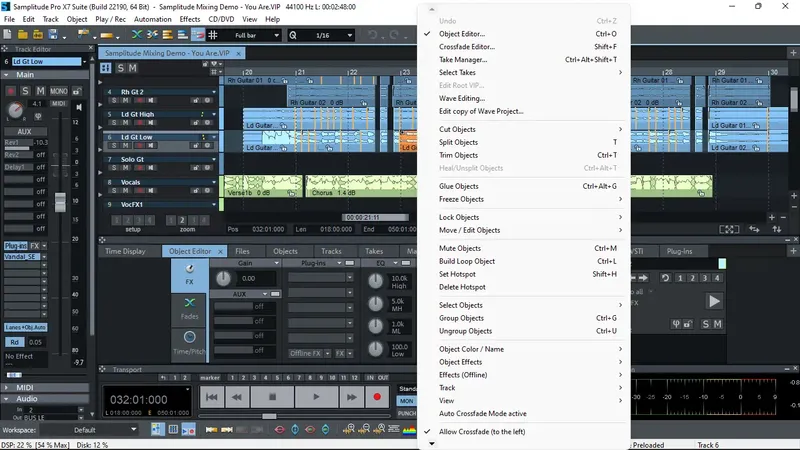Toggle Solo in Track Editor Main section
Screen dimensions: 800x450
(25, 91)
